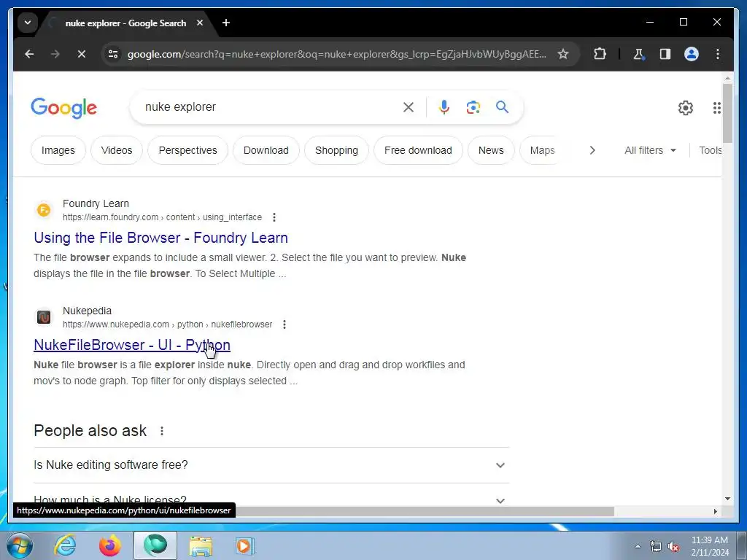
Task: Launch Internet Explorer from taskbar
Action: click(x=65, y=546)
